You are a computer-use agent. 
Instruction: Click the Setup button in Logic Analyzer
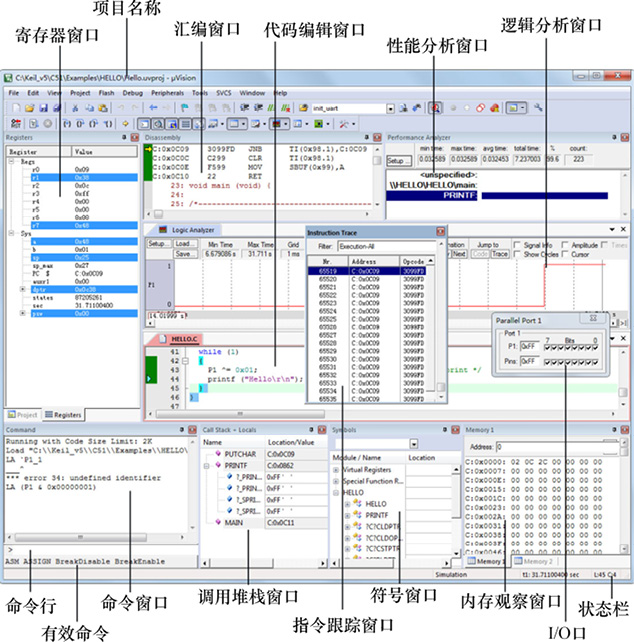(x=157, y=243)
